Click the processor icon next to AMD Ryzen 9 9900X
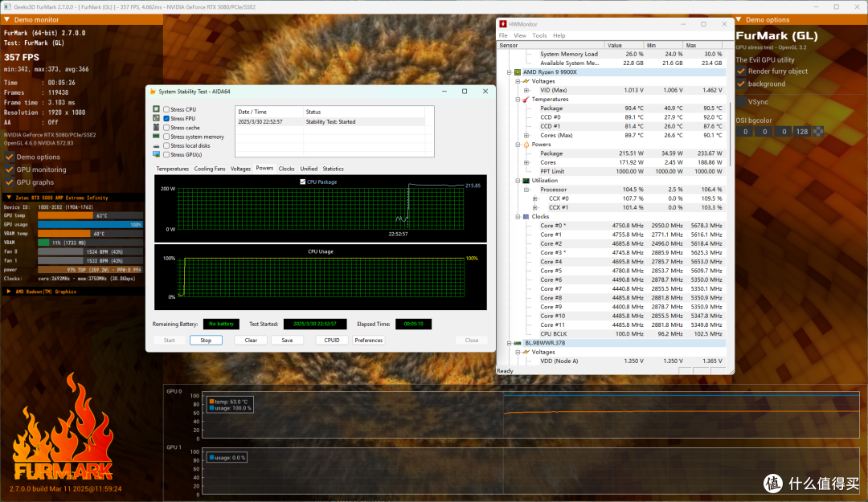This screenshot has height=502, width=868. point(518,72)
